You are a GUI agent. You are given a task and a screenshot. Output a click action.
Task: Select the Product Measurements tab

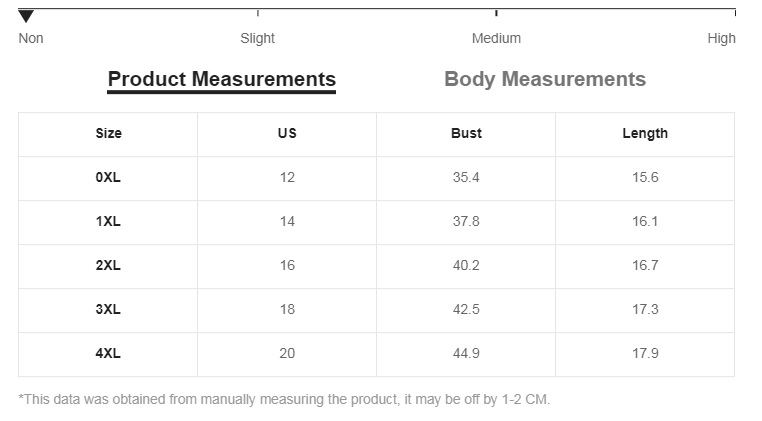[x=221, y=80]
